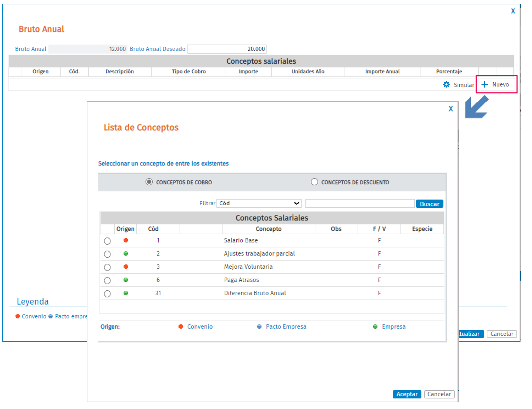Image resolution: width=532 pixels, height=409 pixels.
Task: Click the Aceptar button
Action: (x=407, y=394)
